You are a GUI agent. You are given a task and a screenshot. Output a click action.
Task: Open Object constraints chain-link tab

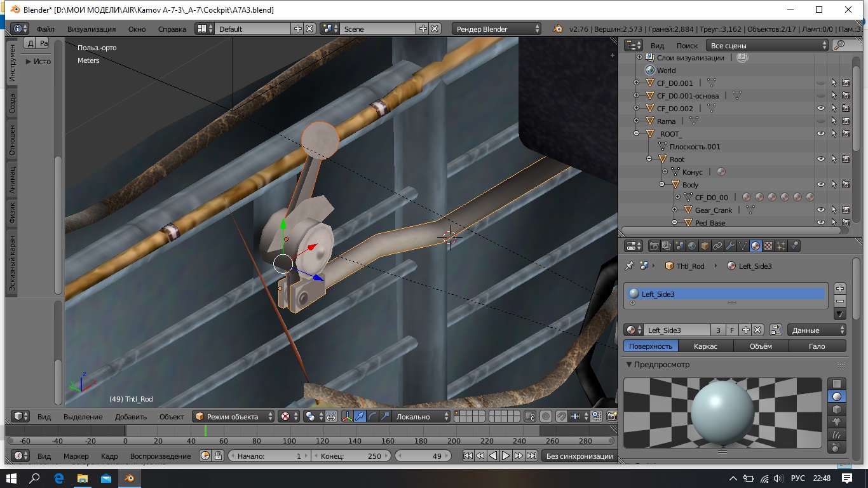click(717, 246)
